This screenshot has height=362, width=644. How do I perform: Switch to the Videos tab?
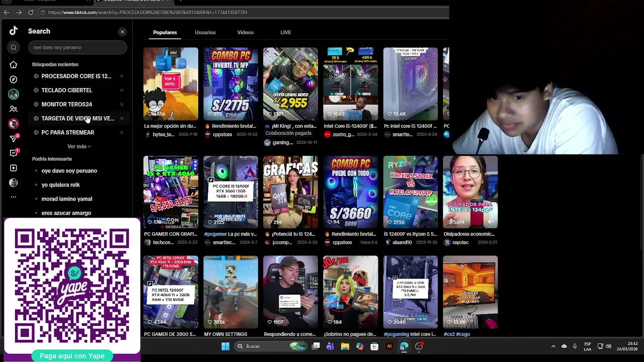click(246, 32)
